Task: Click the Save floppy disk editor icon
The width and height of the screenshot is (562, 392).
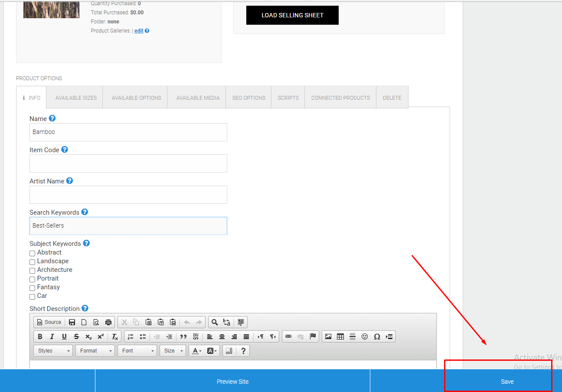Action: (72, 322)
